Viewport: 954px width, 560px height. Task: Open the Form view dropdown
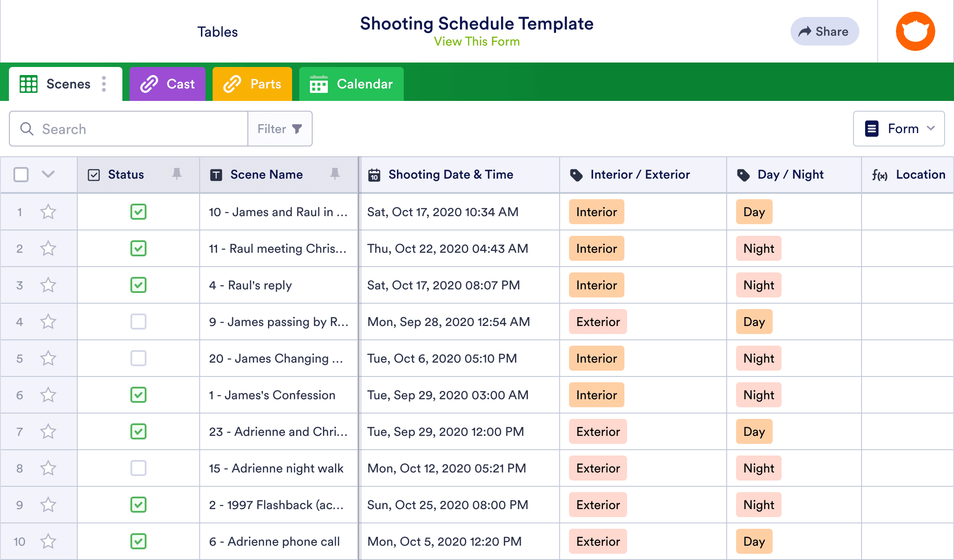pyautogui.click(x=899, y=129)
